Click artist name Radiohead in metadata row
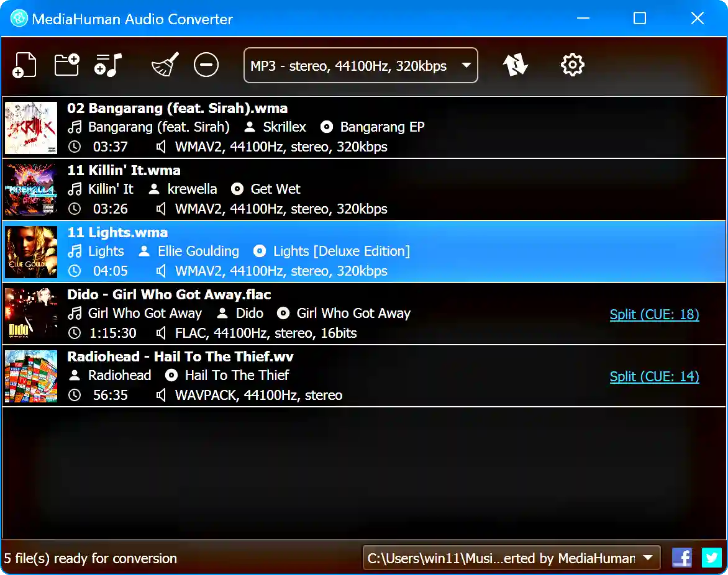728x575 pixels. [x=119, y=376]
